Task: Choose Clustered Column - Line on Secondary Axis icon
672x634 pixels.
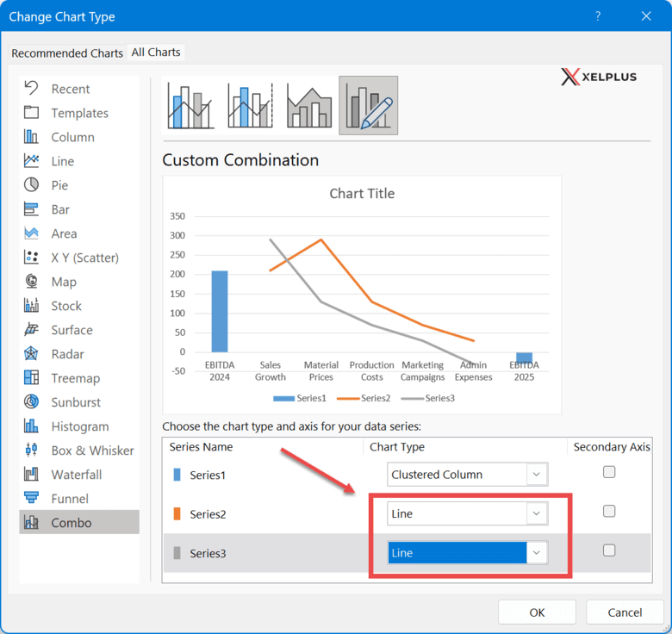Action: point(250,106)
